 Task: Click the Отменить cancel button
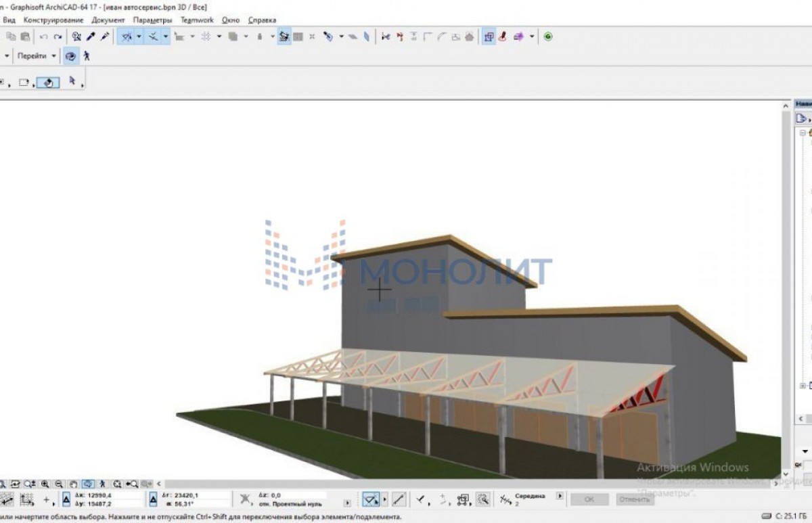point(635,499)
